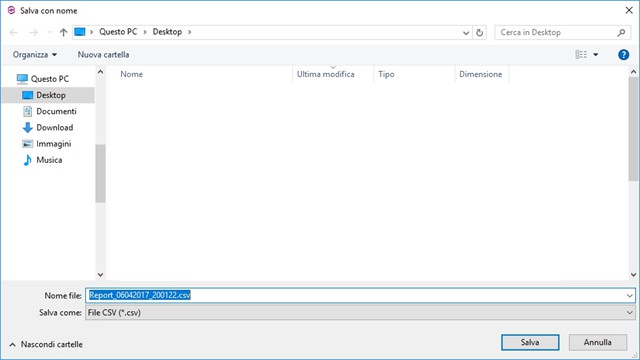
Task: Click navigation pane scrollbar thumb
Action: click(x=100, y=173)
